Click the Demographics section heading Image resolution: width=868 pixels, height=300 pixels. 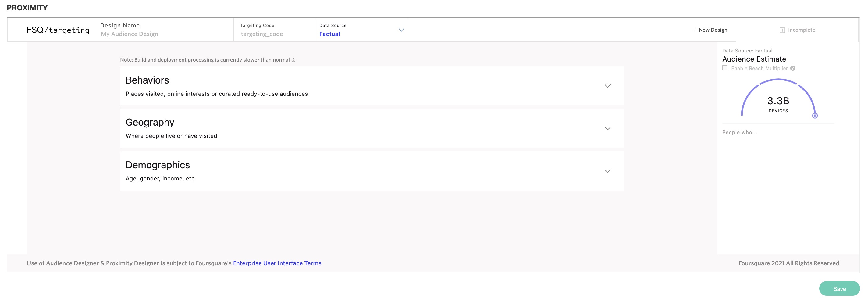[158, 165]
